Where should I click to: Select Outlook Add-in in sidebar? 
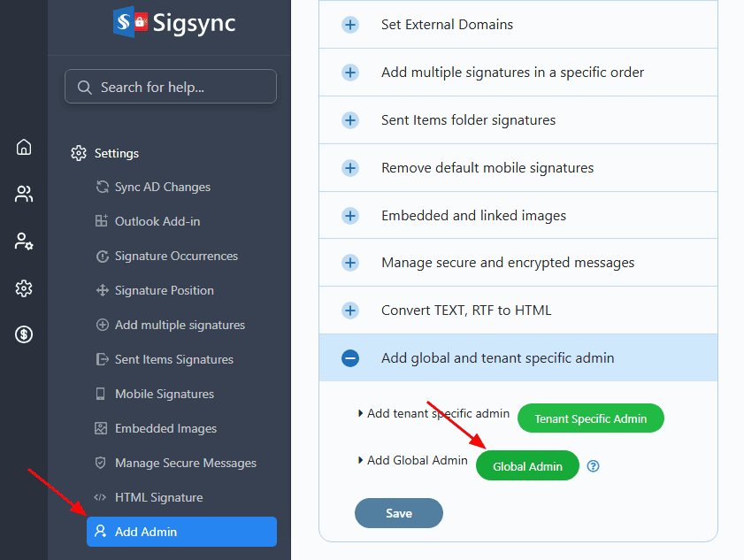157,221
